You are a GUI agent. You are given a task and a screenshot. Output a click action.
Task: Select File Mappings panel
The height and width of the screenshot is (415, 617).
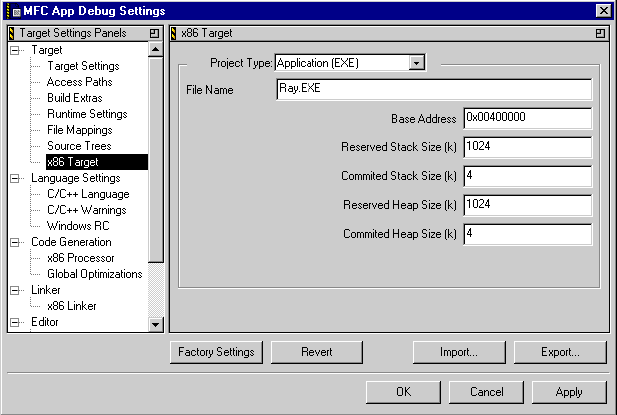coord(79,130)
